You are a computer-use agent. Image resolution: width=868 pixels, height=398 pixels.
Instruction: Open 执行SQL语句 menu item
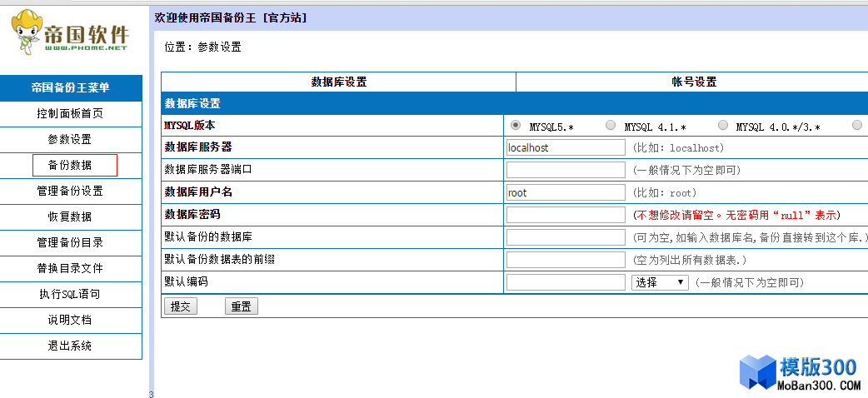coord(70,294)
